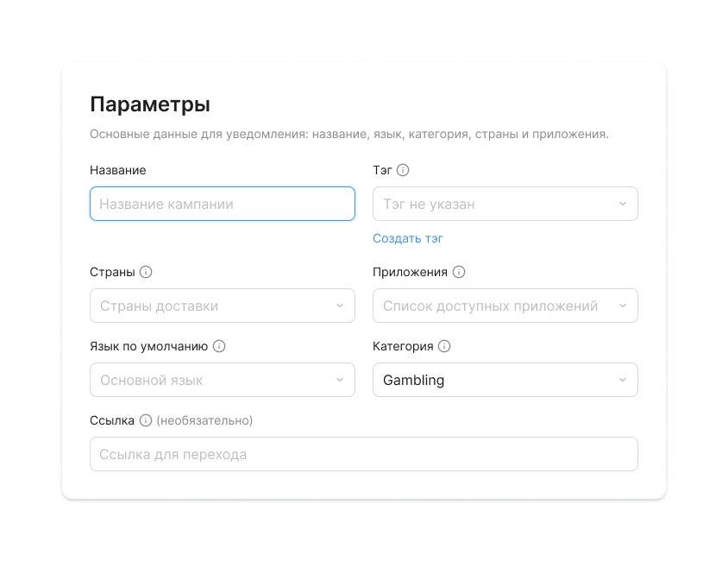Open the Категория dropdown showing Gambling
This screenshot has height=561, width=728.
(505, 380)
